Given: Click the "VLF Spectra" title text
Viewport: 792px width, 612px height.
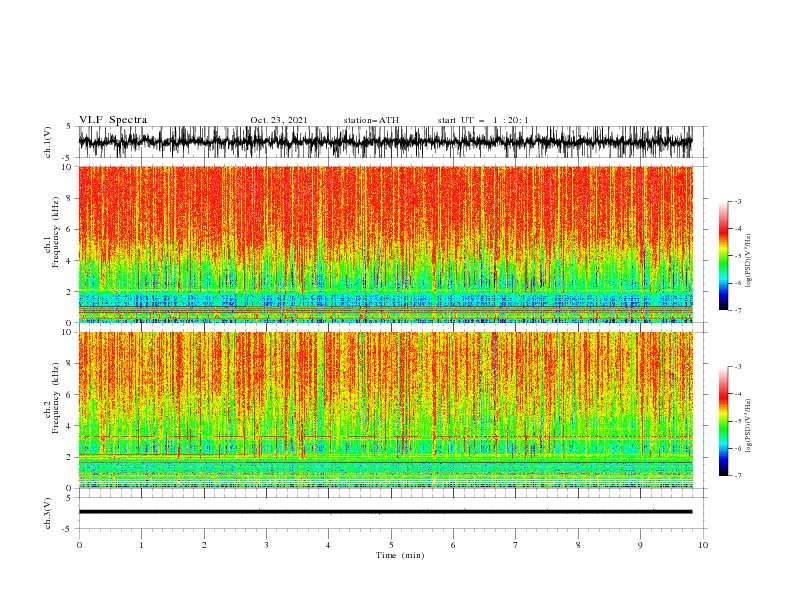Looking at the screenshot, I should [x=113, y=120].
